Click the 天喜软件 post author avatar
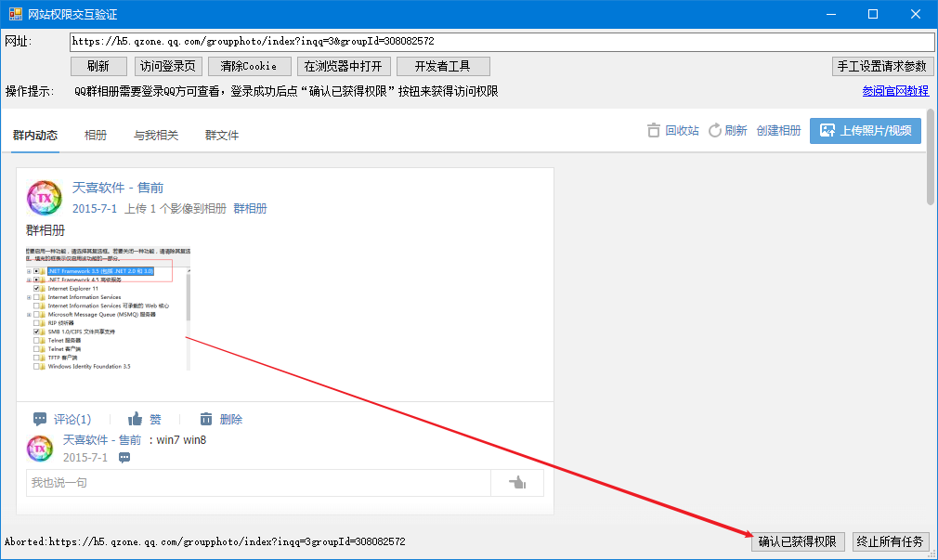The height and width of the screenshot is (560, 938). (45, 198)
